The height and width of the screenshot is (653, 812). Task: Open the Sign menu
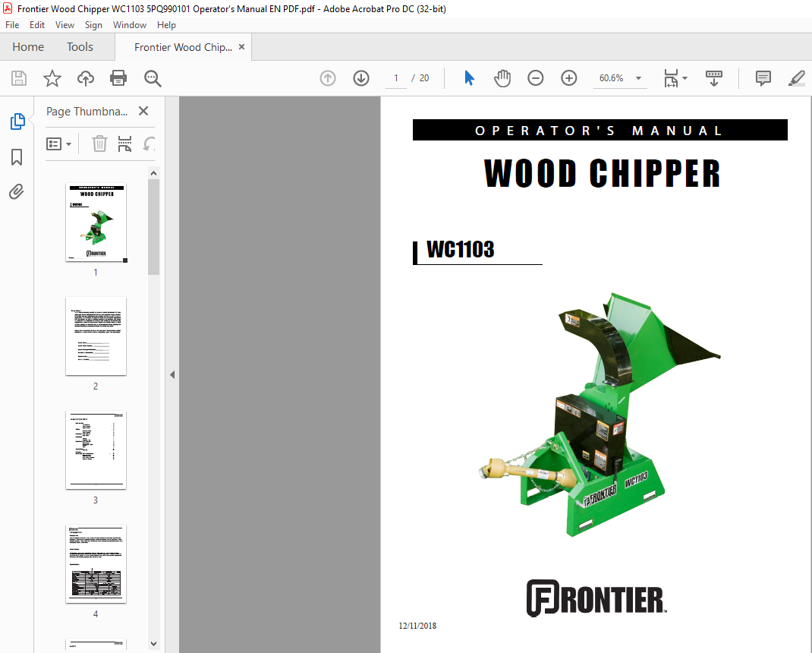[93, 25]
